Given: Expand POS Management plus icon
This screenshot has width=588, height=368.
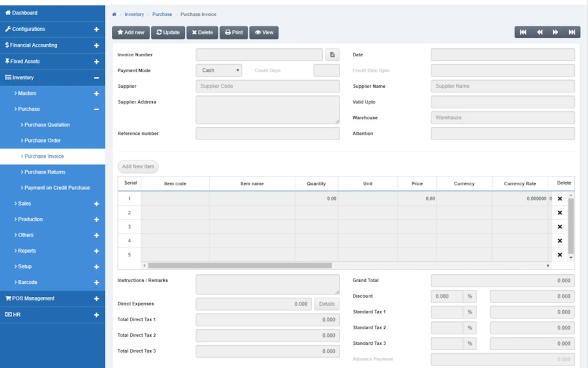Looking at the screenshot, I should click(96, 298).
